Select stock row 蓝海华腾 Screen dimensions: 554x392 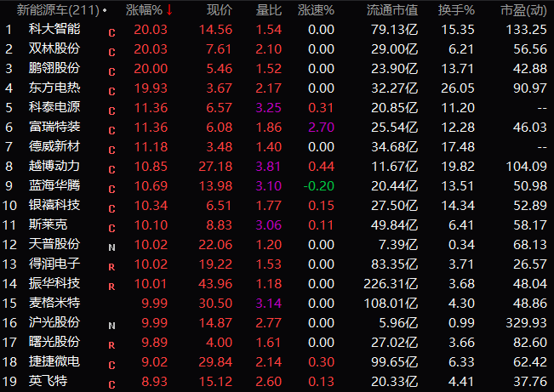tap(277, 185)
